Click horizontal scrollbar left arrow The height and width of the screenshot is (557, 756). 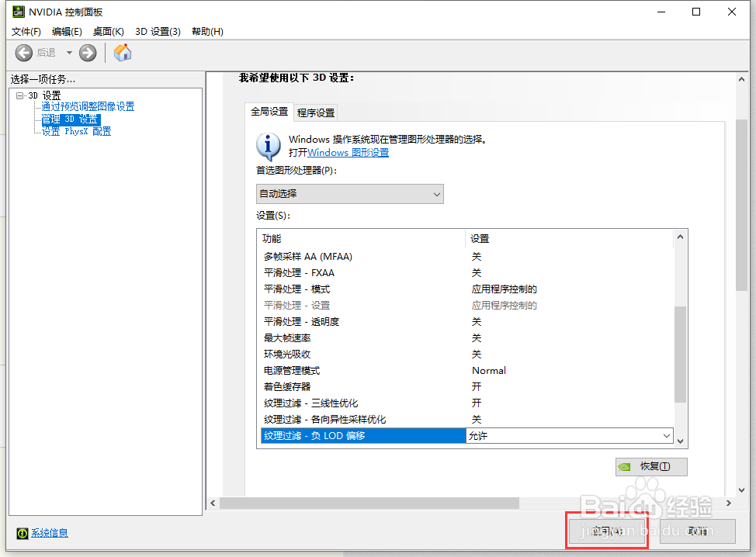pos(213,503)
